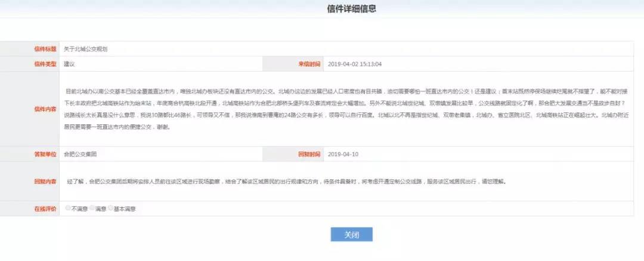Click the received time 2019-04-02 15:13:04
The height and width of the screenshot is (261, 644).
[355, 64]
